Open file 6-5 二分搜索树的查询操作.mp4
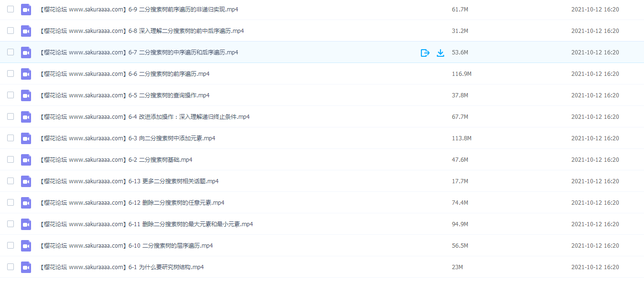Viewport: 644px width, 283px height. [125, 95]
